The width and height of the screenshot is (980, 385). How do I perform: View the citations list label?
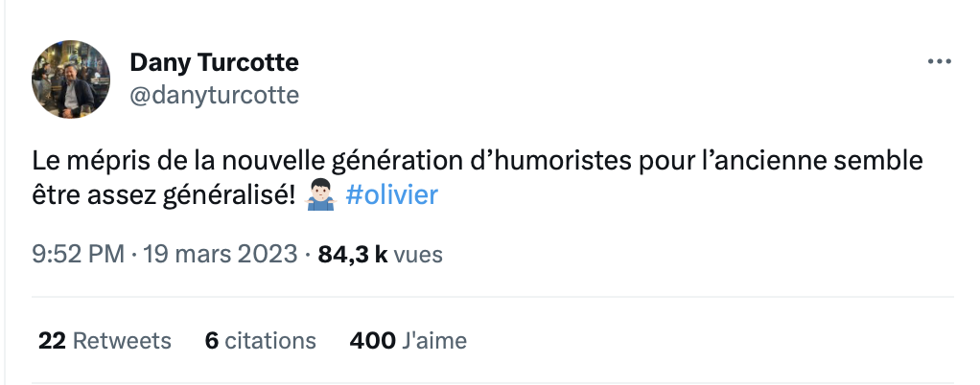[x=270, y=340]
